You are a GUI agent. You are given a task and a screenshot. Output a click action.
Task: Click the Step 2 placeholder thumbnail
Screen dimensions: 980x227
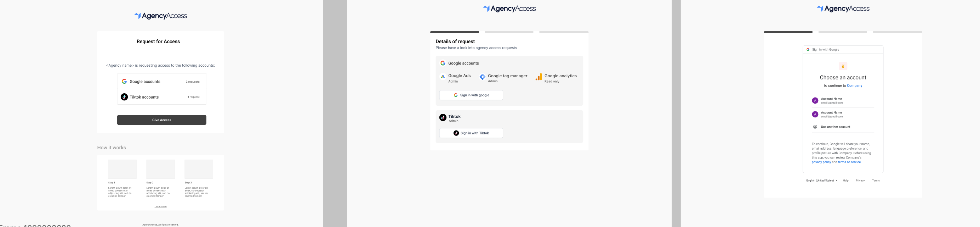[160, 169]
